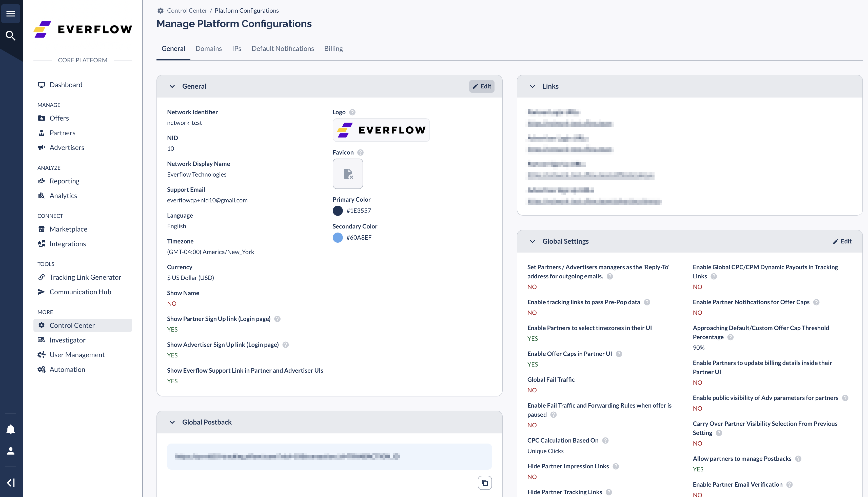
Task: Click help icon for Allow partners manage Postbacks
Action: [798, 459]
